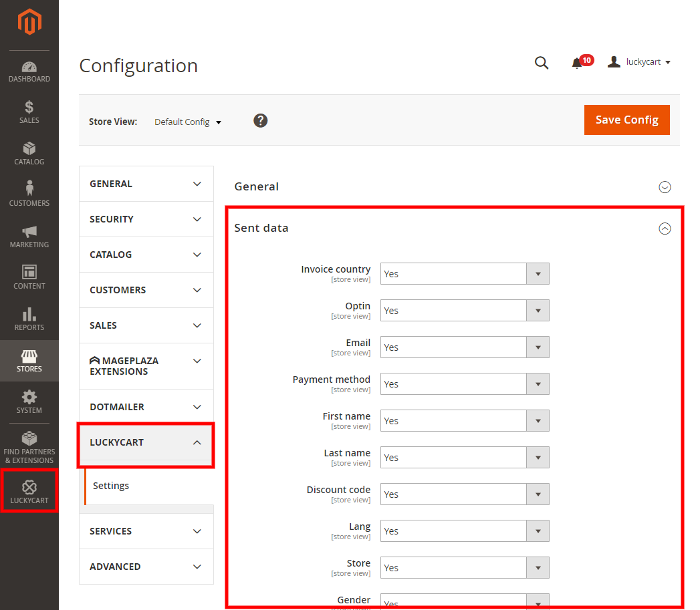Select Settings under LuckyCart

tap(111, 486)
